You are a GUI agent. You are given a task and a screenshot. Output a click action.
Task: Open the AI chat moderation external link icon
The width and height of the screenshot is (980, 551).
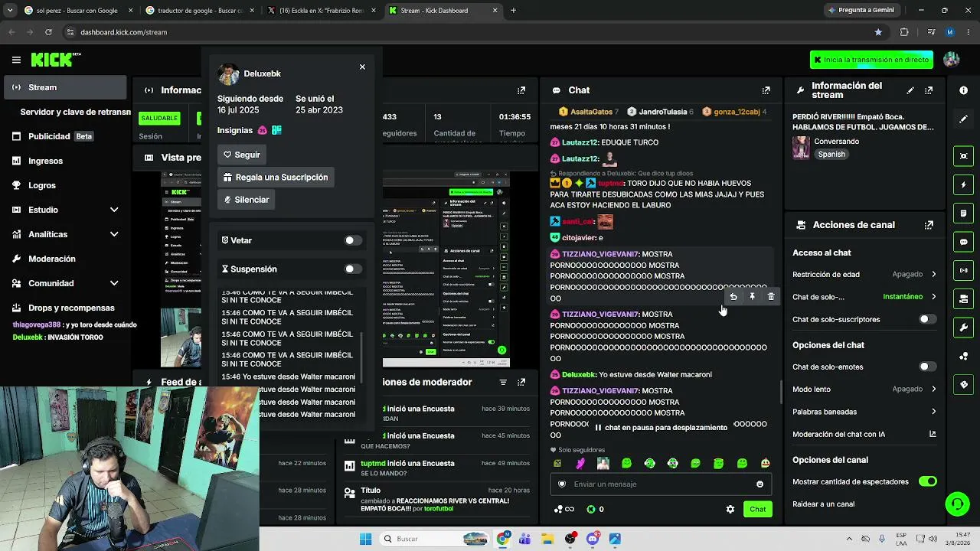pos(933,434)
